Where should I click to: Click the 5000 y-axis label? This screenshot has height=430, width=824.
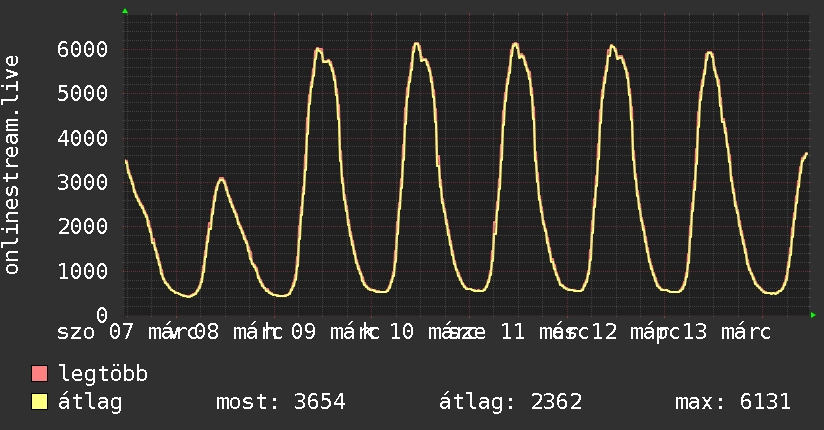pyautogui.click(x=83, y=94)
